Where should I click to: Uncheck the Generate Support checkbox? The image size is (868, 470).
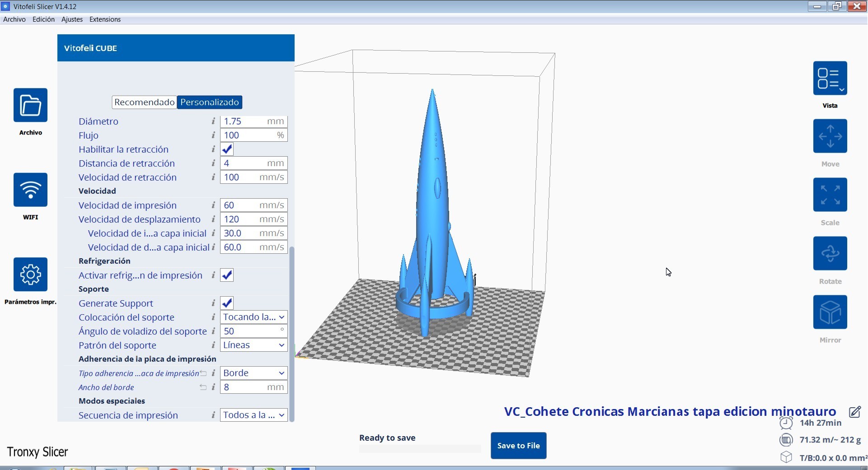227,303
